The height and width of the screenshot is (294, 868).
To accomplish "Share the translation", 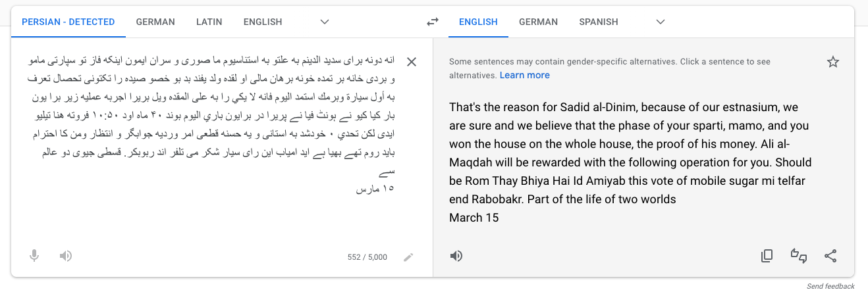I will (x=830, y=256).
